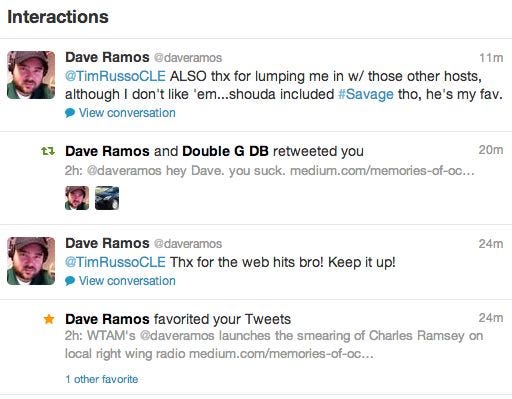Click @TimRussoCLE mention in web hits tweet
This screenshot has height=399, width=512.
pyautogui.click(x=115, y=262)
